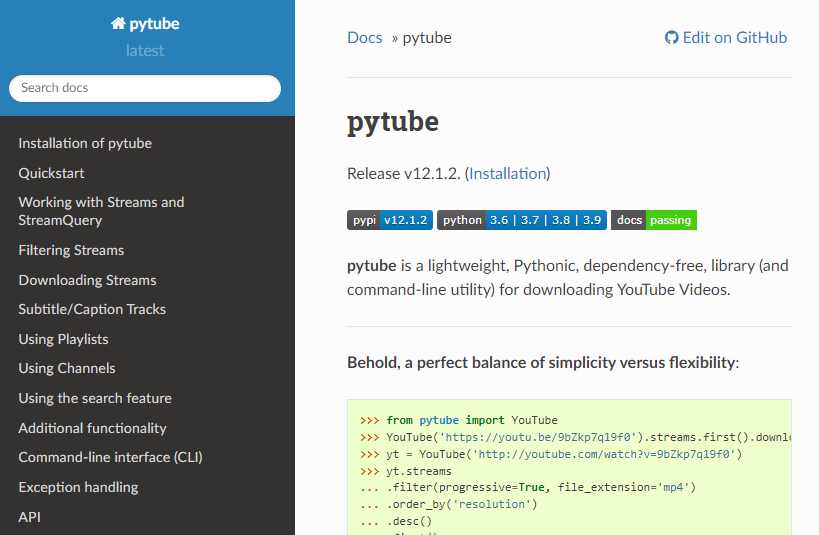Click bold 'pytube' word in description paragraph
Viewport: 819px width, 535px height.
coord(371,266)
